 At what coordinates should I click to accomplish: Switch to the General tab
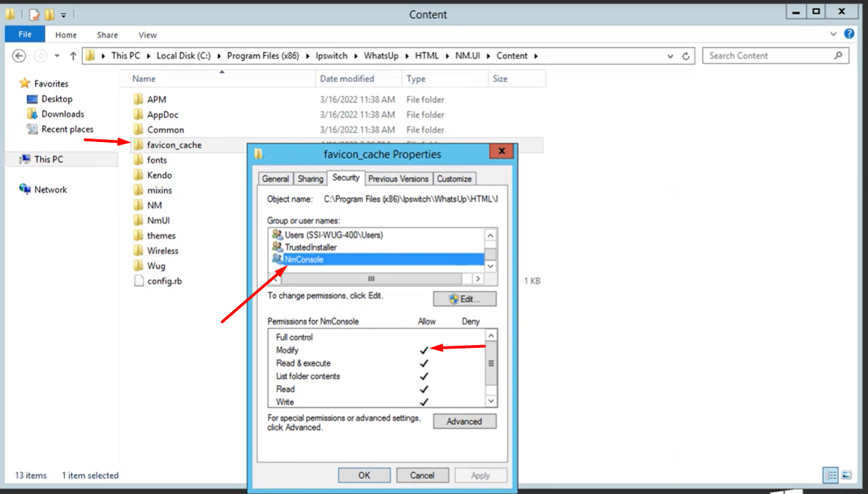[275, 179]
